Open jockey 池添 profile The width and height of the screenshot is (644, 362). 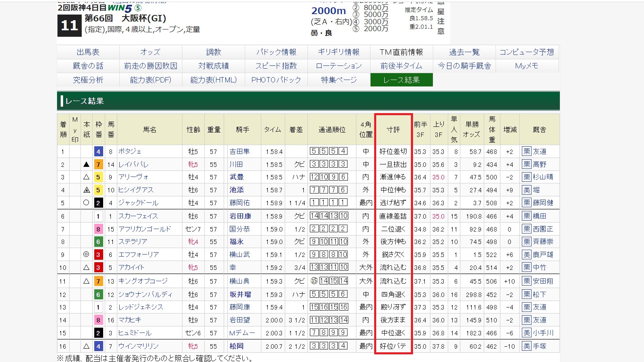pos(237,190)
